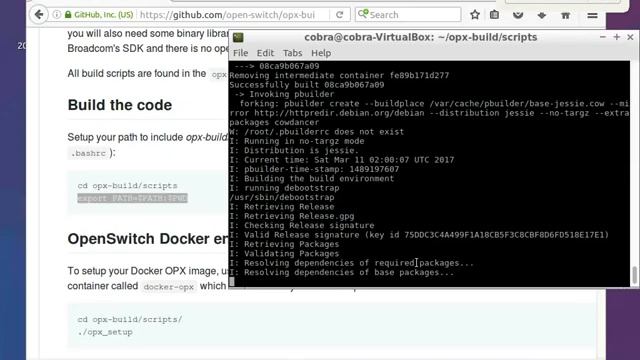Screen dimensions: 640x360
Task: Reload the GitHub page
Action: [340, 15]
